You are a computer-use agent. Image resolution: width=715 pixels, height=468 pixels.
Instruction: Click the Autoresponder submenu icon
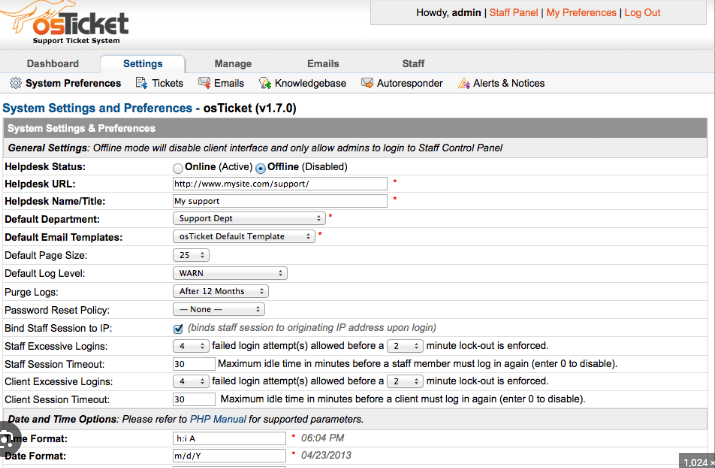[367, 83]
